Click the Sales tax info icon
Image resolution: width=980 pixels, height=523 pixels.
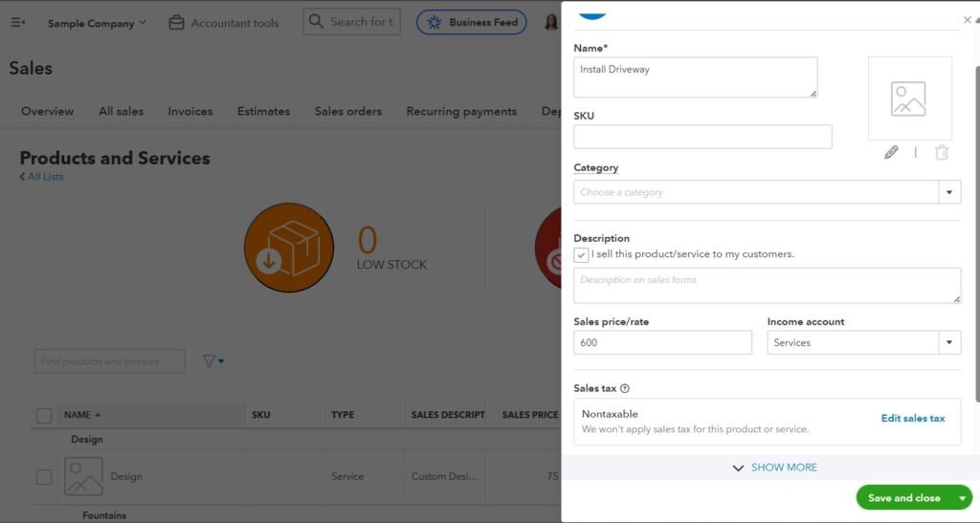(625, 389)
